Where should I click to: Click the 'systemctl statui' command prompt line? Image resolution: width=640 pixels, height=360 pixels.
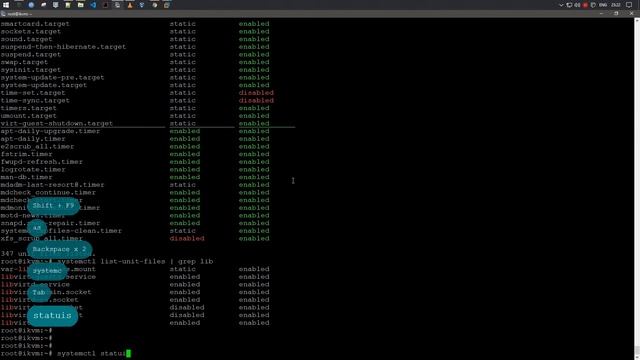click(65, 353)
